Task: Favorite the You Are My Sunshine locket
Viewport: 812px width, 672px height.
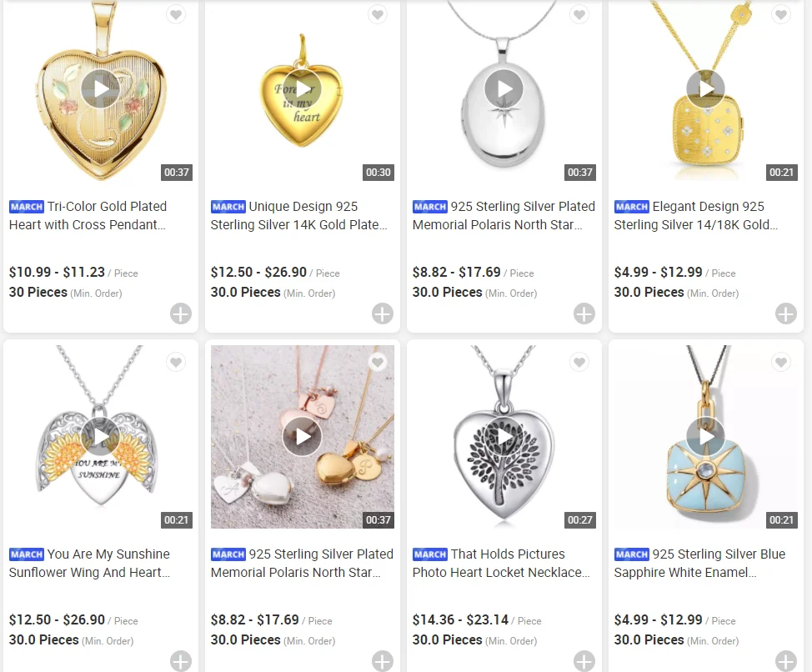Action: (176, 362)
